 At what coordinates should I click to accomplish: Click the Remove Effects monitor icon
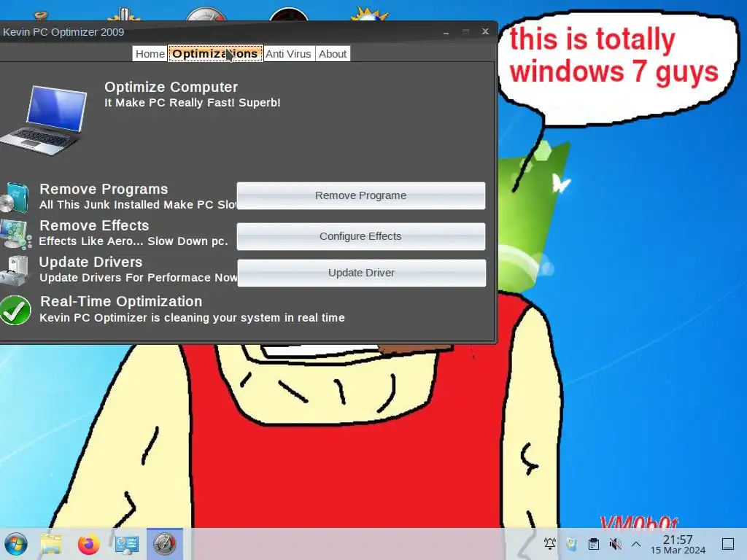(16, 234)
